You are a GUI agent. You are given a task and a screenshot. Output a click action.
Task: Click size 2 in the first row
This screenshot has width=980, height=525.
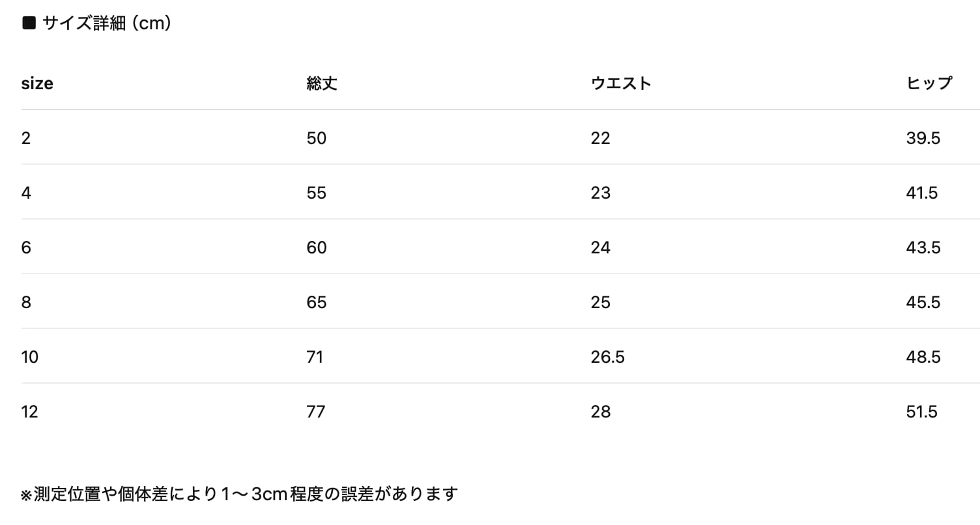[x=26, y=138]
